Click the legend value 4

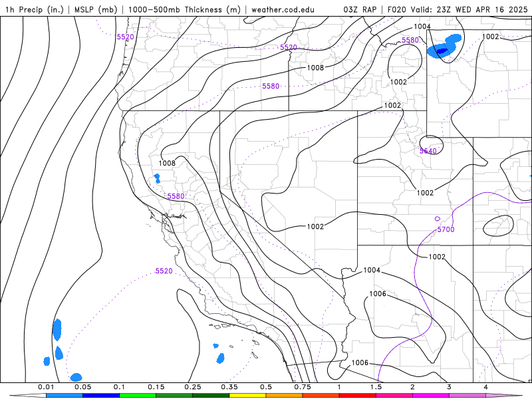[x=486, y=387]
